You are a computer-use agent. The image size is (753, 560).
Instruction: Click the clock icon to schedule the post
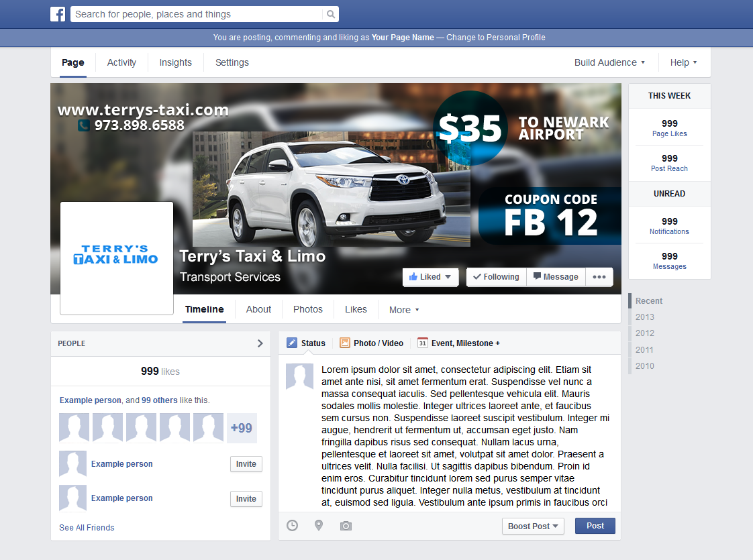click(x=292, y=526)
